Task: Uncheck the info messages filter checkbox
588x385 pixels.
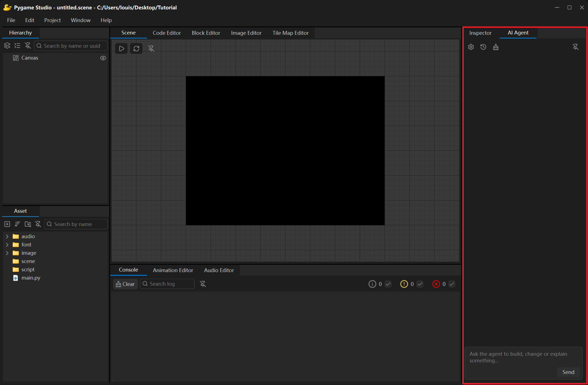Action: point(388,284)
